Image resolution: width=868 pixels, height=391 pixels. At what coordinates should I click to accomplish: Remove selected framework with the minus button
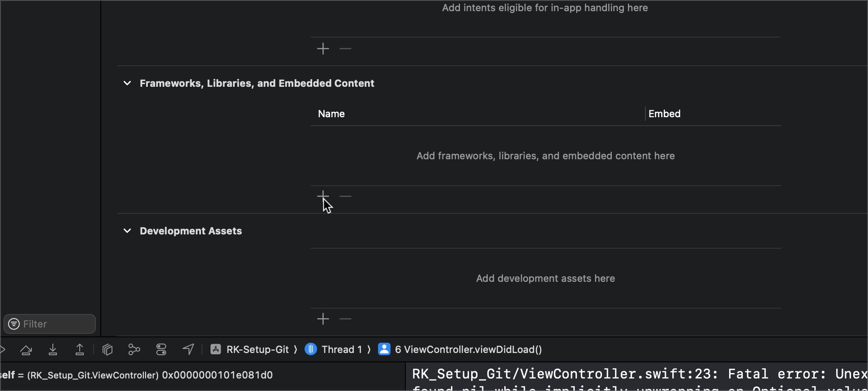click(345, 196)
